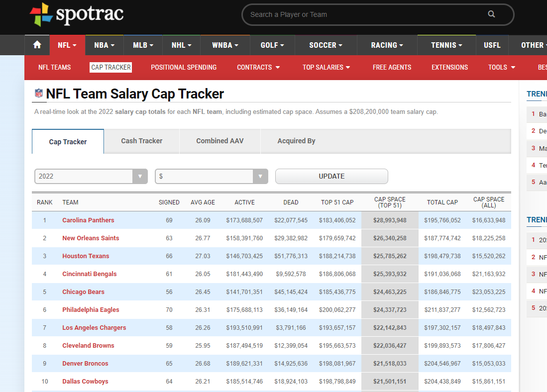Open the NBA sports menu

tap(105, 45)
